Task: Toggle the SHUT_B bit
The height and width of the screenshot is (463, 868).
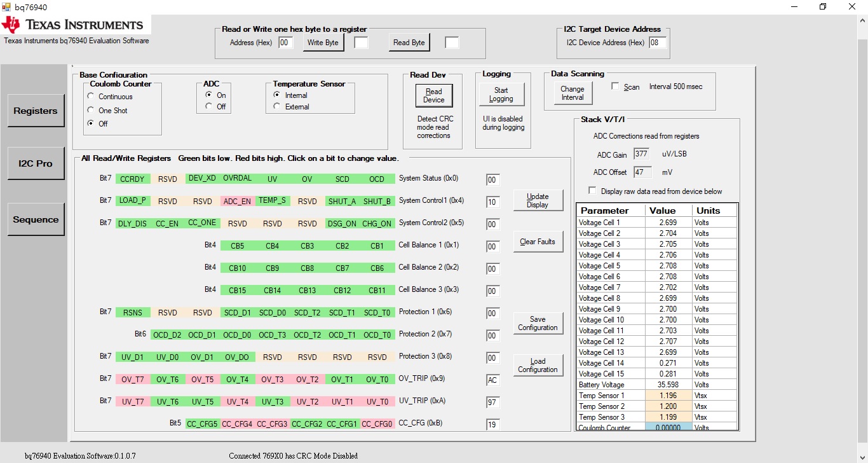Action: click(377, 201)
